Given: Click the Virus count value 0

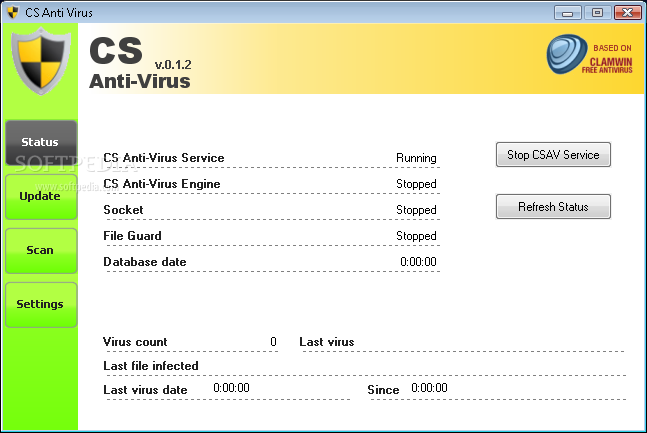Looking at the screenshot, I should [273, 342].
